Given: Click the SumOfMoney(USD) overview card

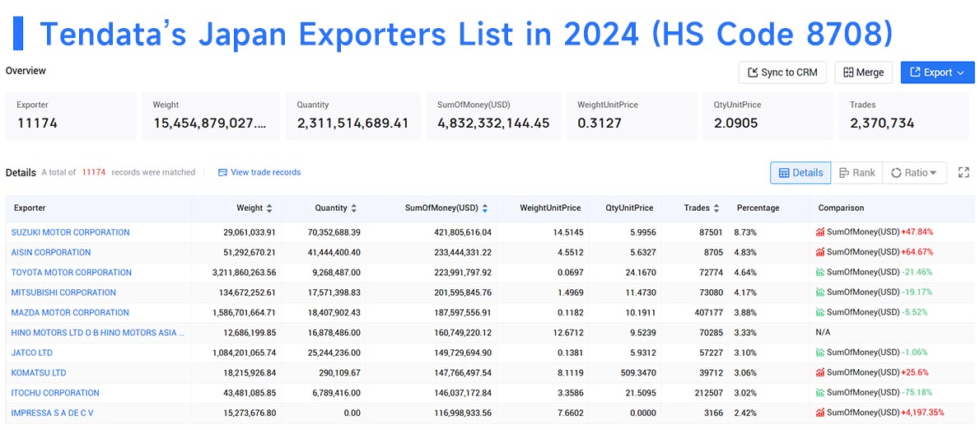Looking at the screenshot, I should click(x=494, y=116).
